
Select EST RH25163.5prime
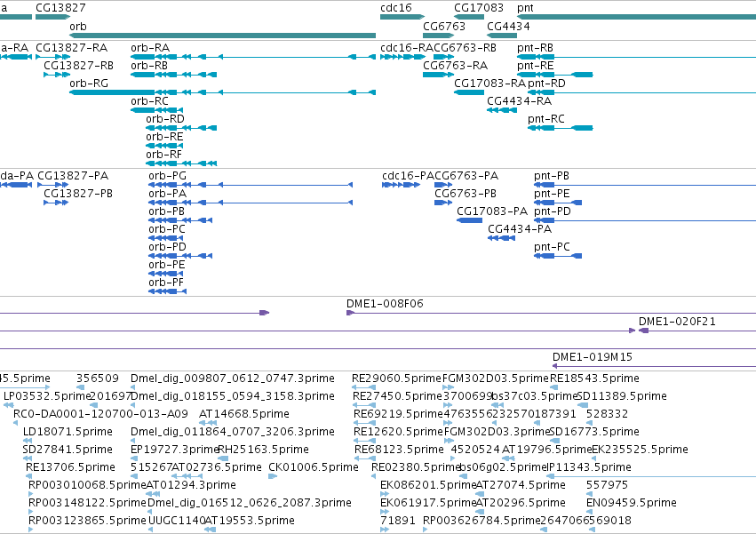coord(263,450)
